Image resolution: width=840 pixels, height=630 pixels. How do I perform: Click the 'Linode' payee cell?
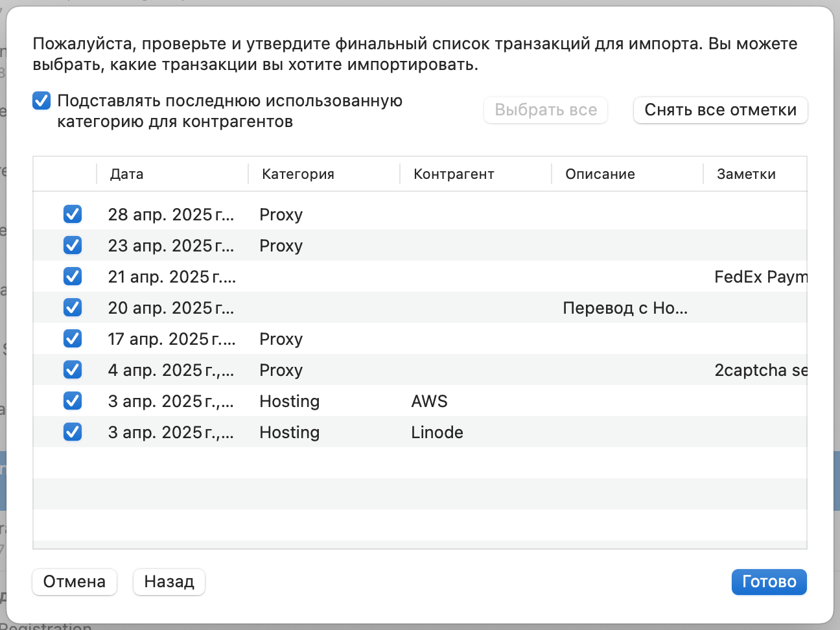(x=437, y=432)
